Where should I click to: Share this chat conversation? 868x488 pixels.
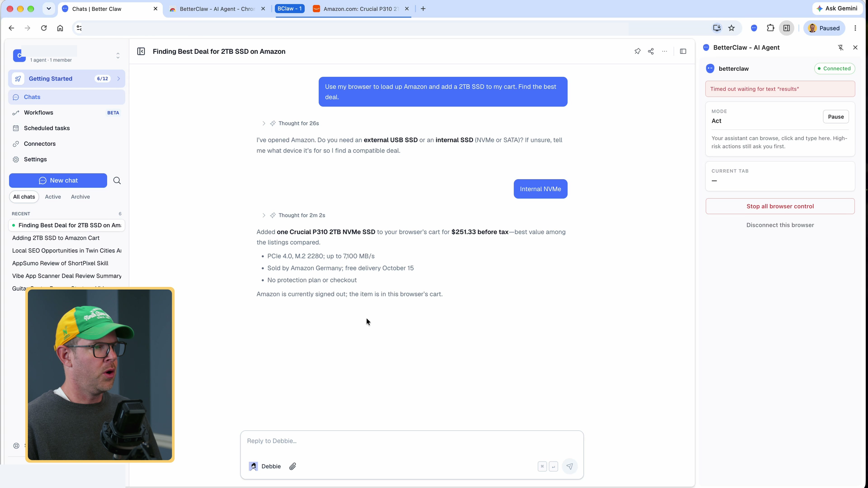point(651,51)
